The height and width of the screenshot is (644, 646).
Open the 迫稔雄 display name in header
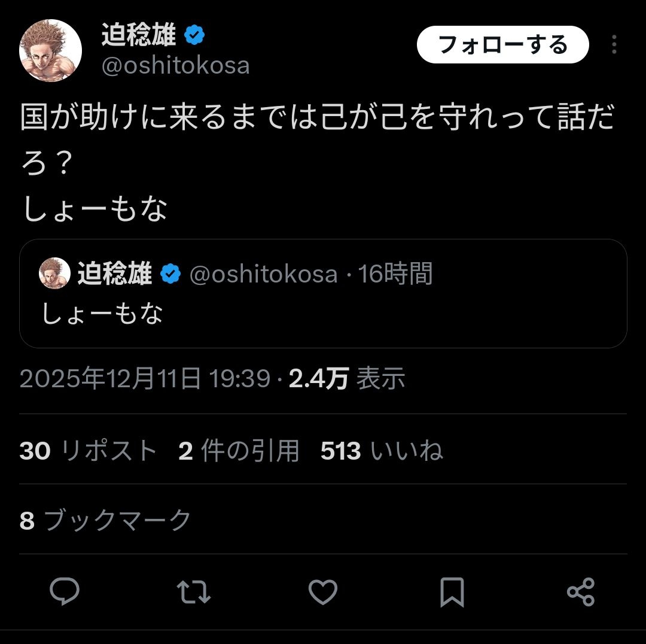tap(139, 36)
